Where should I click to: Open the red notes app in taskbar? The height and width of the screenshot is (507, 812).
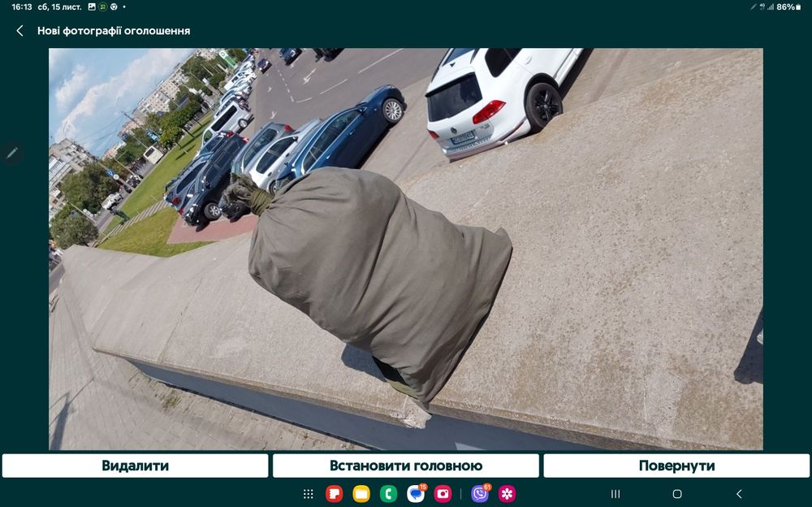pos(334,493)
